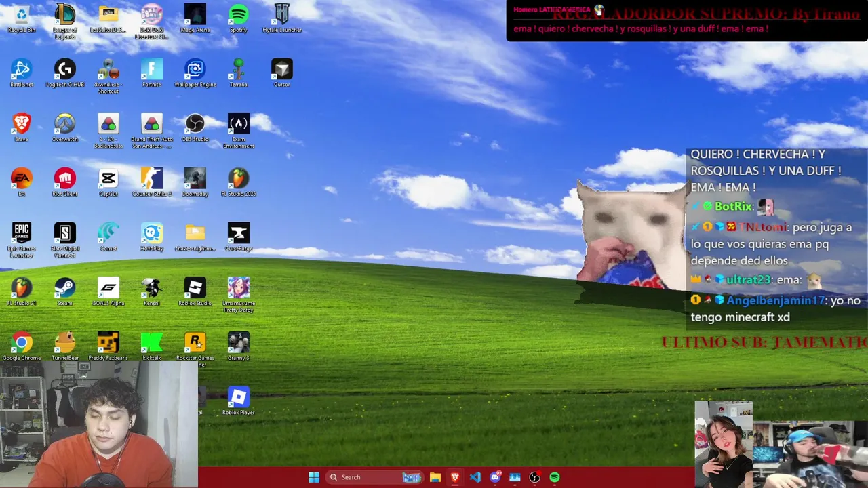This screenshot has height=488, width=868.
Task: Select the bottom-right webcam overlay with two people
Action: pyautogui.click(x=781, y=444)
